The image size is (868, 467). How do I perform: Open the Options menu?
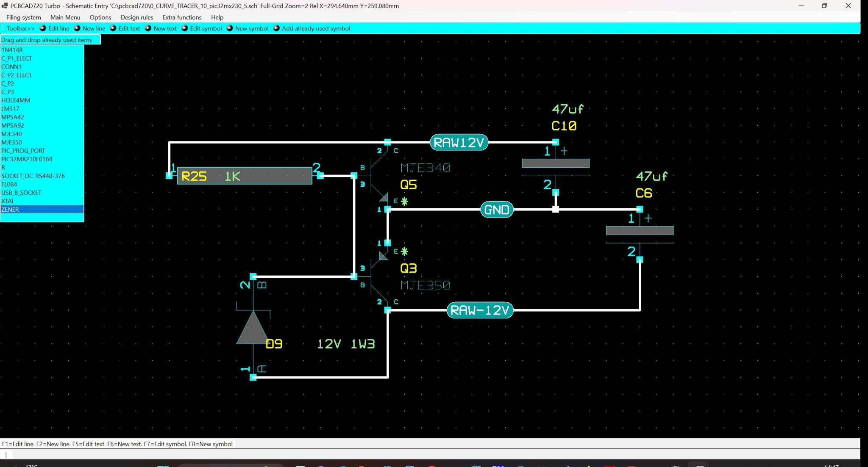tap(100, 17)
